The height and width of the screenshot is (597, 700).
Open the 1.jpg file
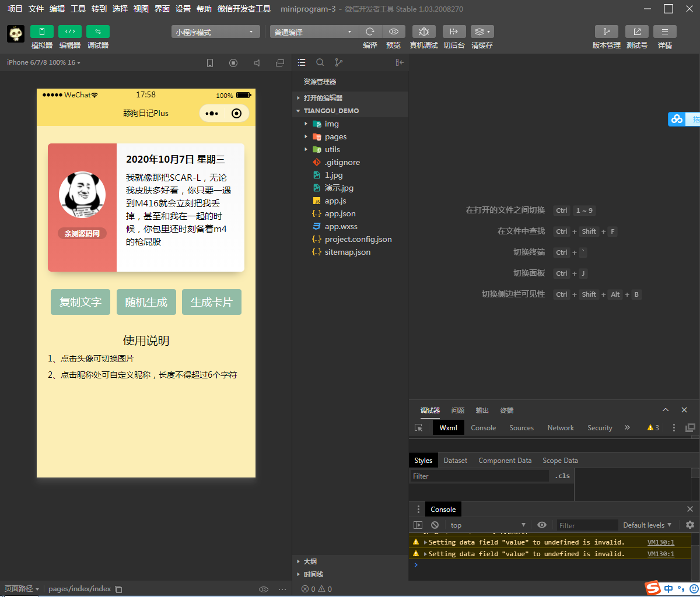tap(350, 175)
